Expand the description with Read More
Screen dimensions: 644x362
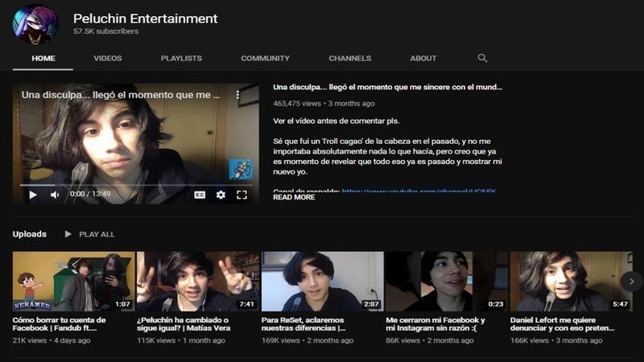point(294,197)
